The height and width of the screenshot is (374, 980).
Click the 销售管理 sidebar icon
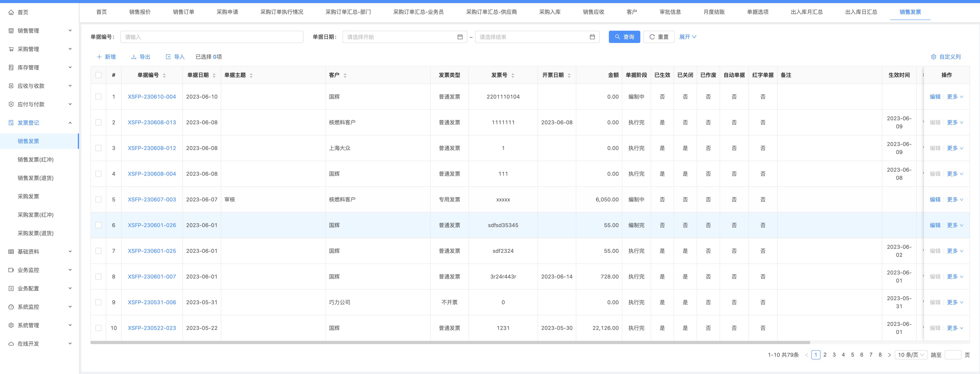click(11, 31)
